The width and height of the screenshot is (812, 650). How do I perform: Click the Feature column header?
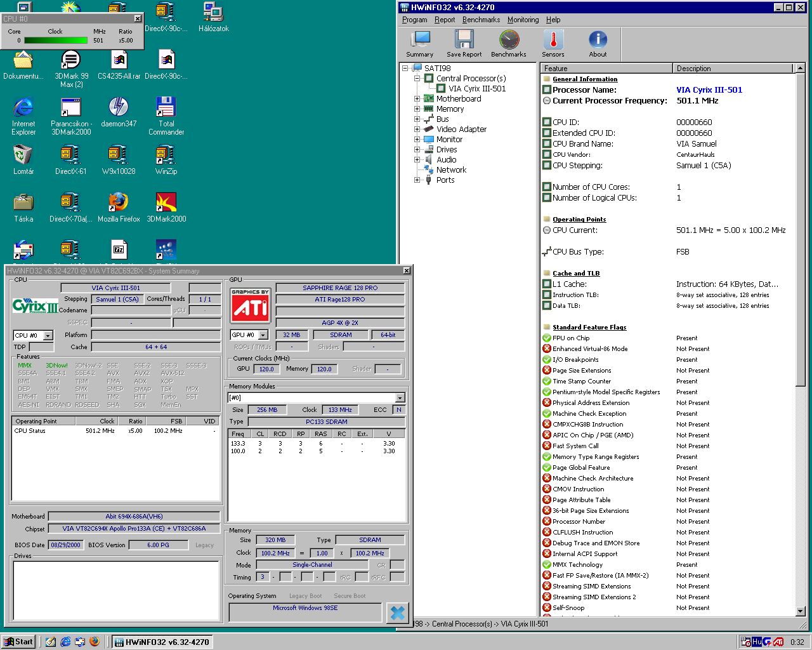coord(606,69)
